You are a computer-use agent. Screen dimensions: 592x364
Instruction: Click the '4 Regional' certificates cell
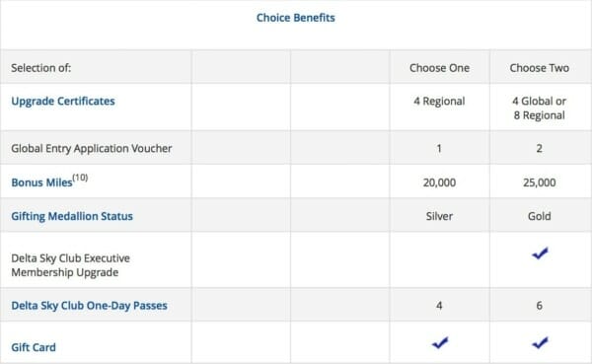(439, 102)
